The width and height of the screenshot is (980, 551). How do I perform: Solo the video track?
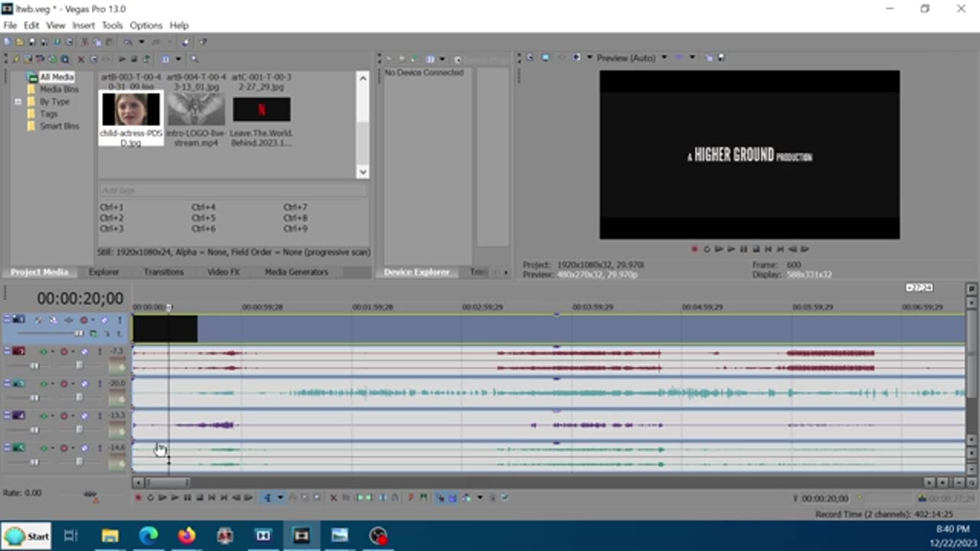click(119, 320)
